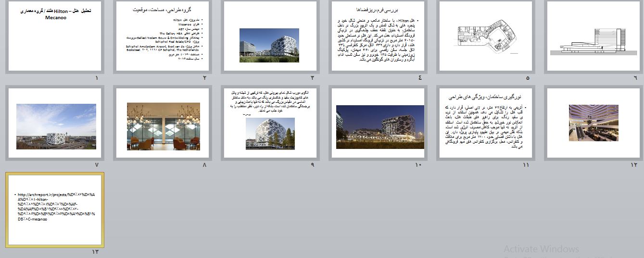This screenshot has width=644, height=258.
Task: Pick slide 7 wide sky panorama of hotel
Action: coord(55,123)
